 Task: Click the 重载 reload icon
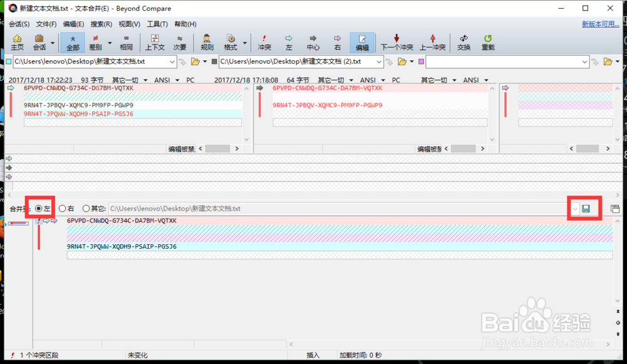tap(488, 43)
